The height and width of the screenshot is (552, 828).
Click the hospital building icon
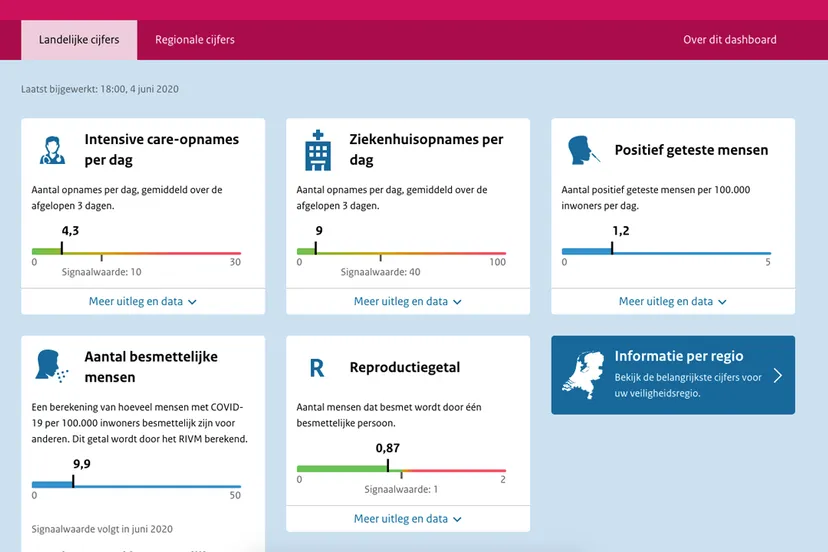(x=317, y=150)
